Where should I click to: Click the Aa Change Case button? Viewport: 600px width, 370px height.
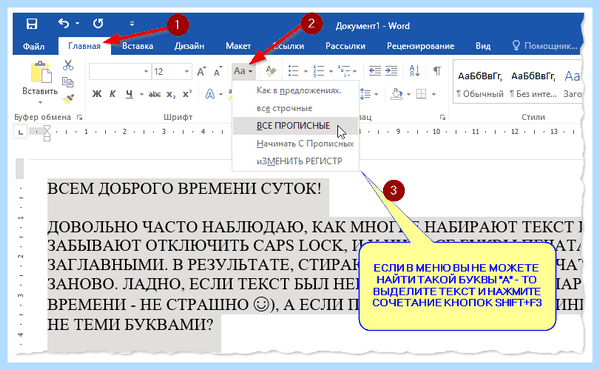point(243,71)
